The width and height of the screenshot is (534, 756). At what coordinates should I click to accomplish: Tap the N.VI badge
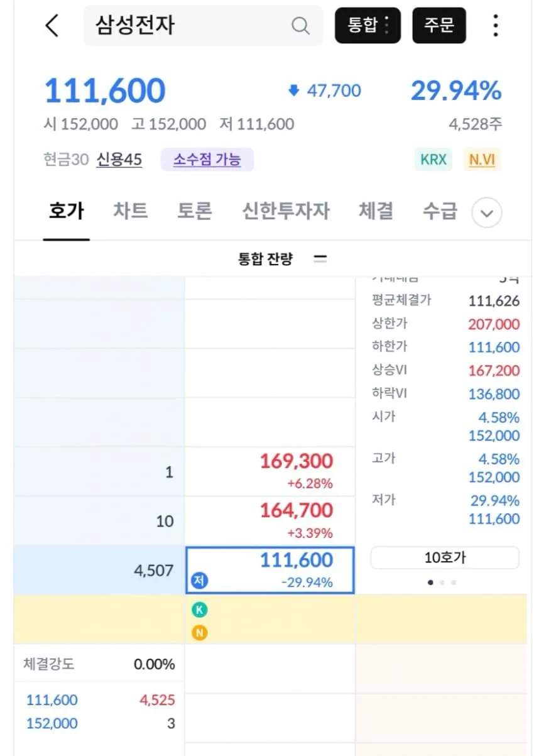pyautogui.click(x=482, y=160)
